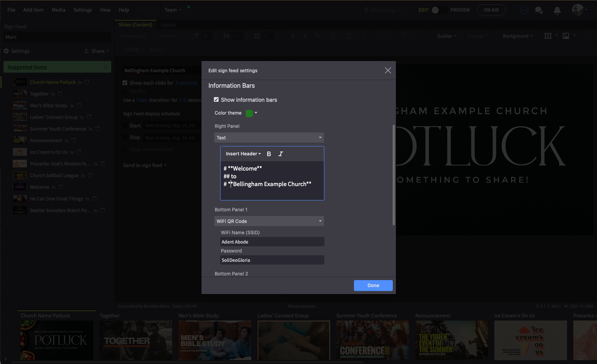Viewport: 597px width, 364px height.
Task: Uncheck Show information bars
Action: pyautogui.click(x=216, y=99)
